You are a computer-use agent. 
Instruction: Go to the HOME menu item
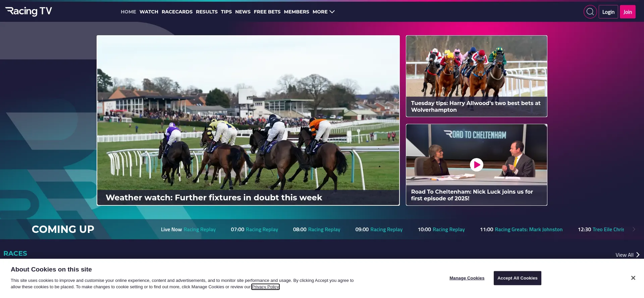[x=128, y=12]
